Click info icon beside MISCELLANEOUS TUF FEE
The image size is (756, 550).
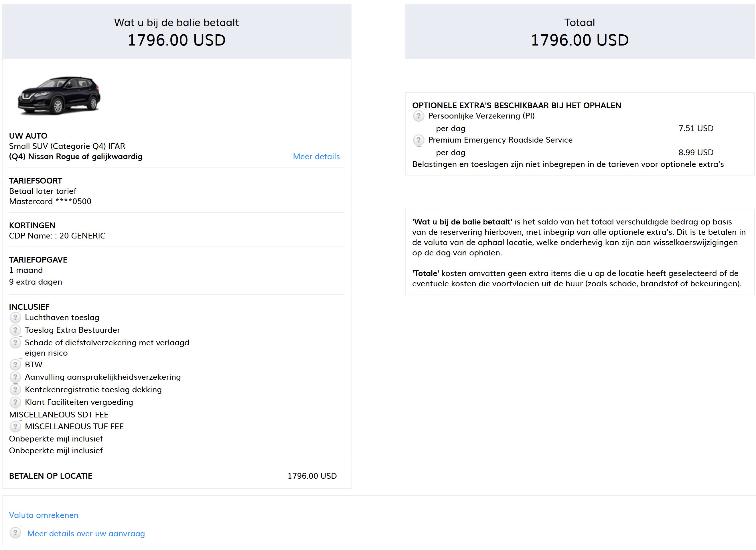[15, 426]
